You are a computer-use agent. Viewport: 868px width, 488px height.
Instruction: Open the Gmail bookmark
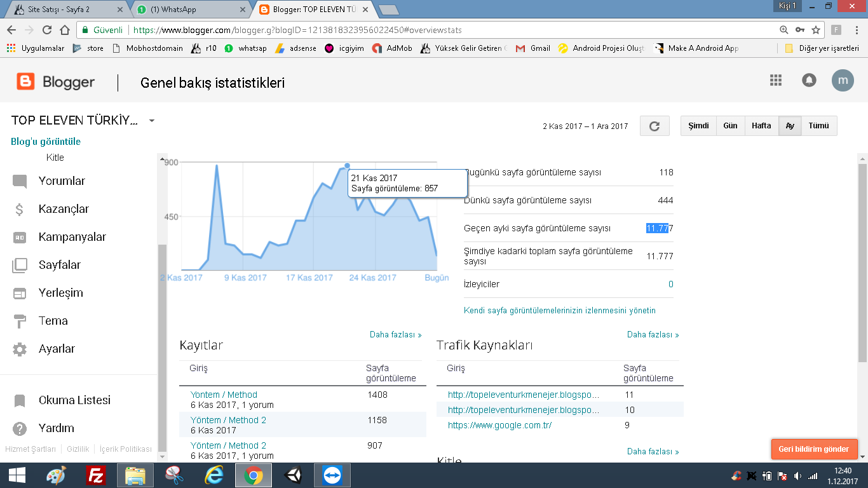point(533,48)
